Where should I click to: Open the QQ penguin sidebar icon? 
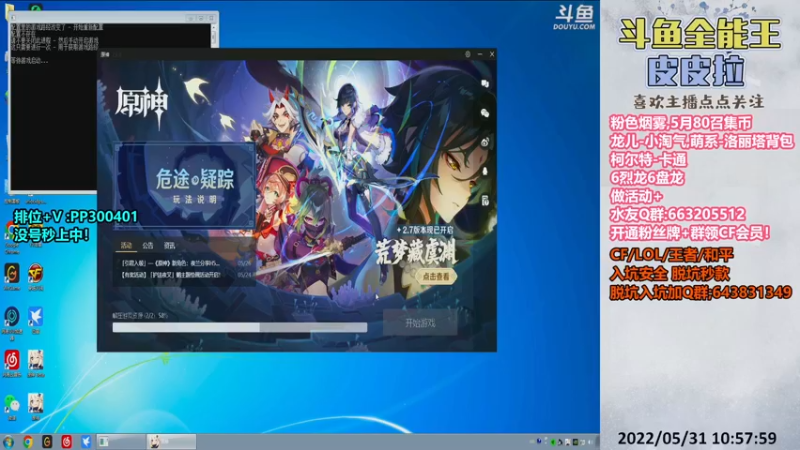(485, 171)
